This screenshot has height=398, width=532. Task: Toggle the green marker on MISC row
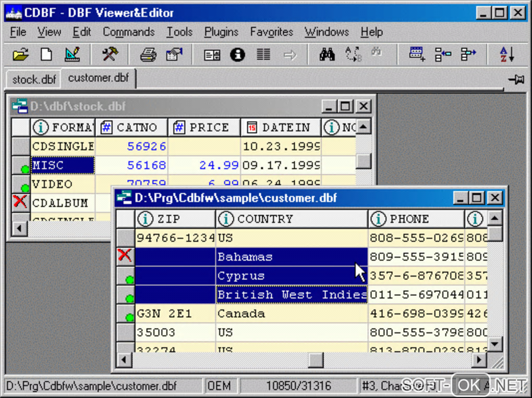click(25, 168)
